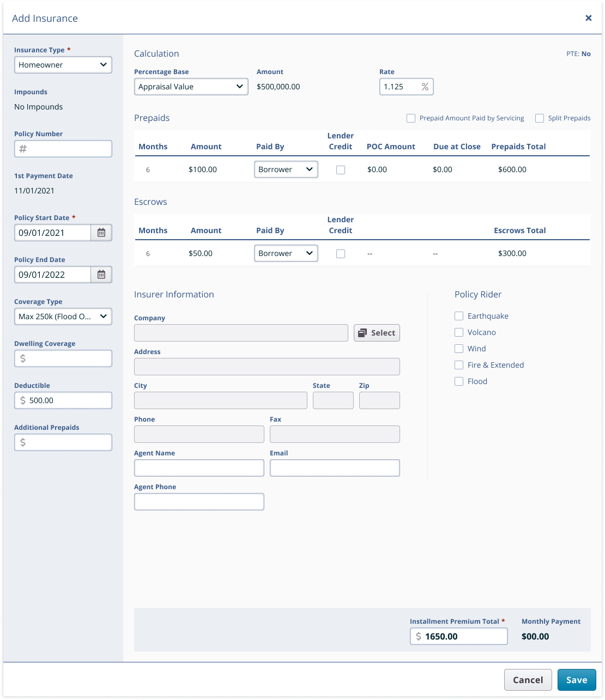Enable Prepaid Amount Paid by Servicing
This screenshot has height=700, width=605.
(x=411, y=118)
